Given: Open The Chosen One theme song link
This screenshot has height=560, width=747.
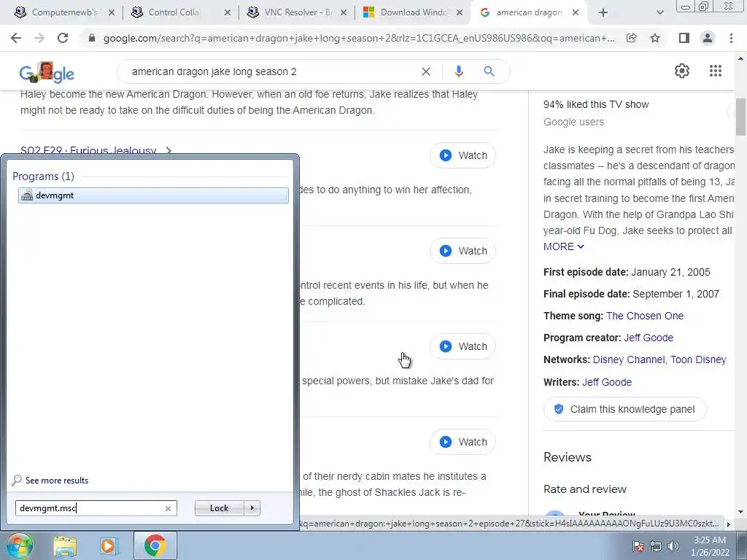Looking at the screenshot, I should tap(645, 316).
